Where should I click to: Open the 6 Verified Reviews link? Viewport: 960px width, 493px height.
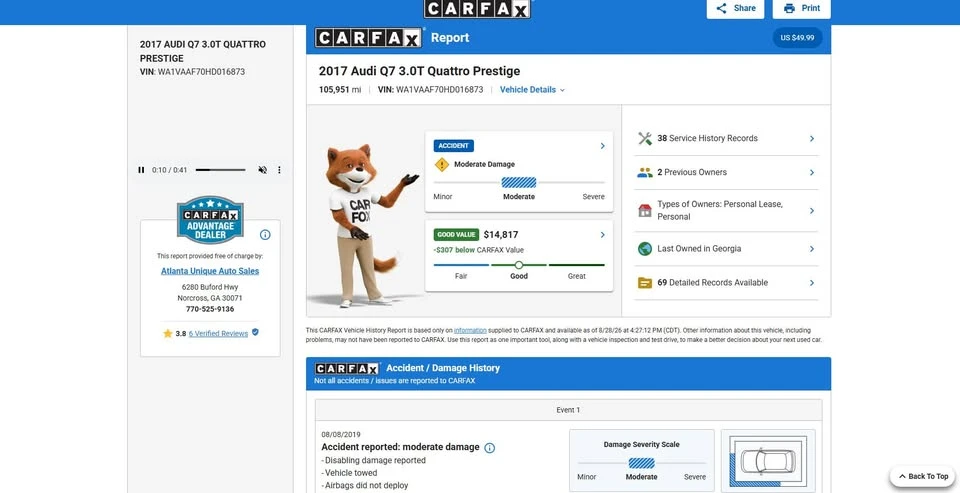(x=218, y=334)
